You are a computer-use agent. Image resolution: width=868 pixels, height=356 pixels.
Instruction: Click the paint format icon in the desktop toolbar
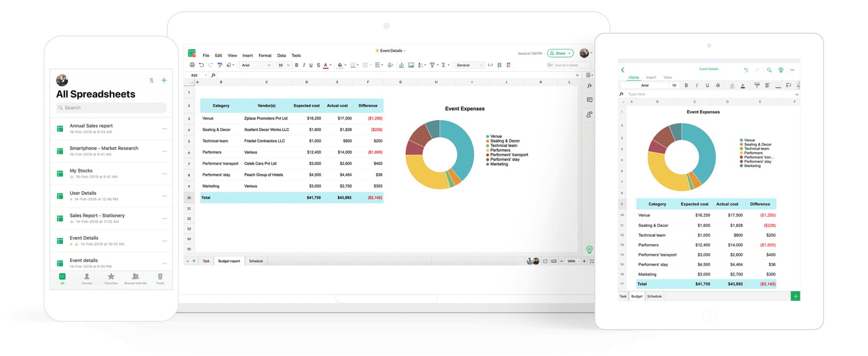pos(220,65)
